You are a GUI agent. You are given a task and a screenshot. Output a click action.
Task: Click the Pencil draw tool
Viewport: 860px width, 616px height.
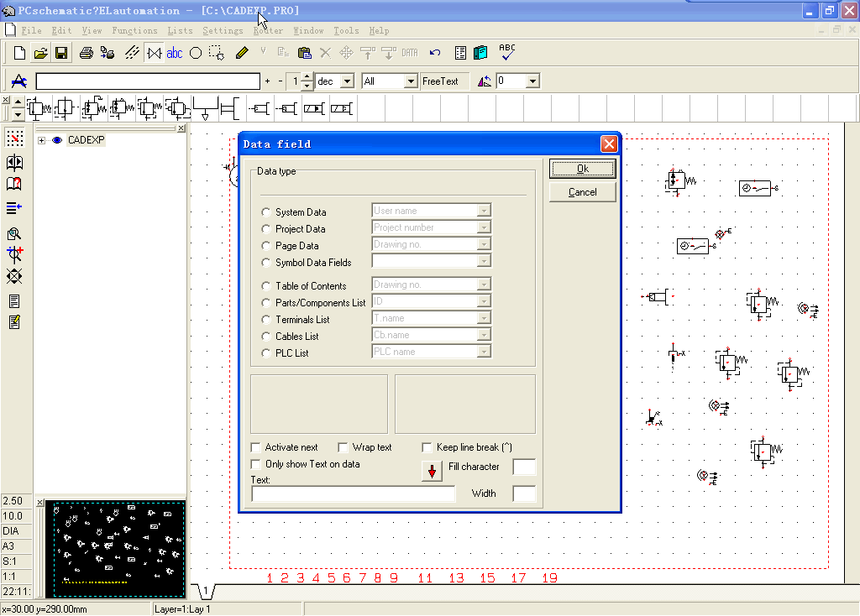(242, 53)
